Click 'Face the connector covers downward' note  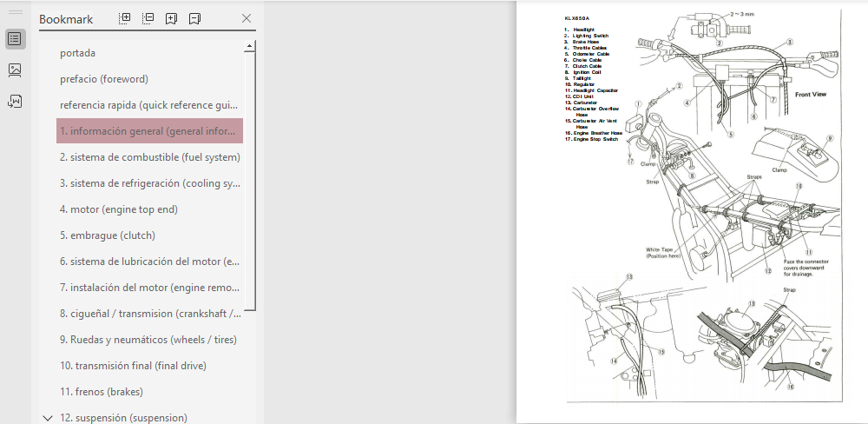click(806, 268)
